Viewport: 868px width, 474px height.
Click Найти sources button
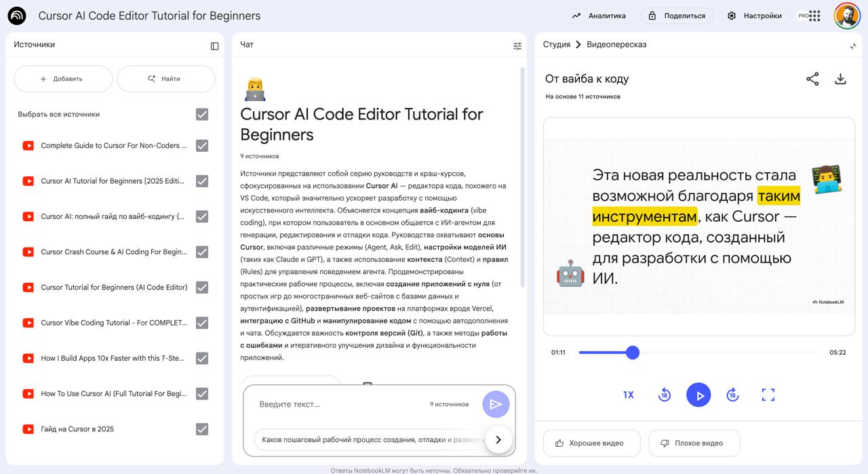point(166,79)
